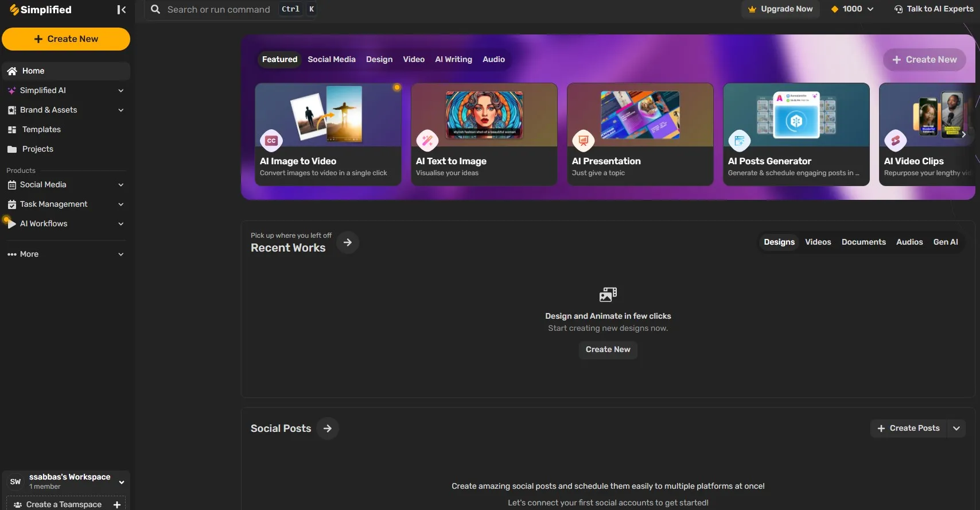This screenshot has width=980, height=510.
Task: Show the Videos recent works tab
Action: 818,242
